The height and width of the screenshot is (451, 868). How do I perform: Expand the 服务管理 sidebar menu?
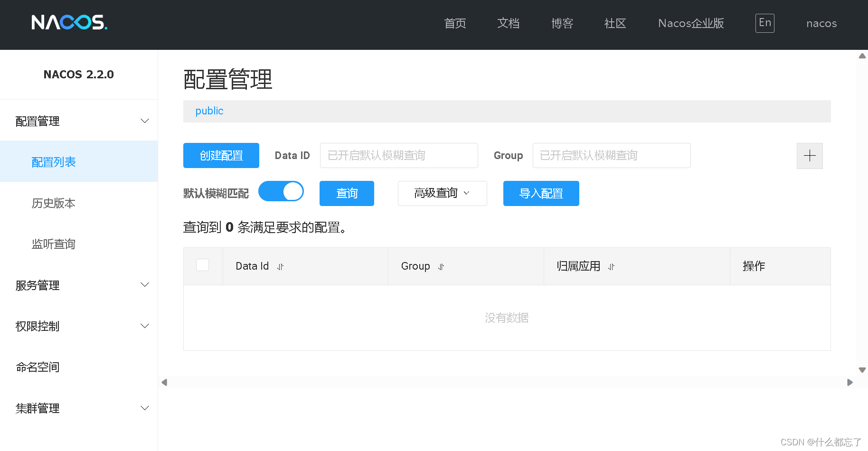79,285
